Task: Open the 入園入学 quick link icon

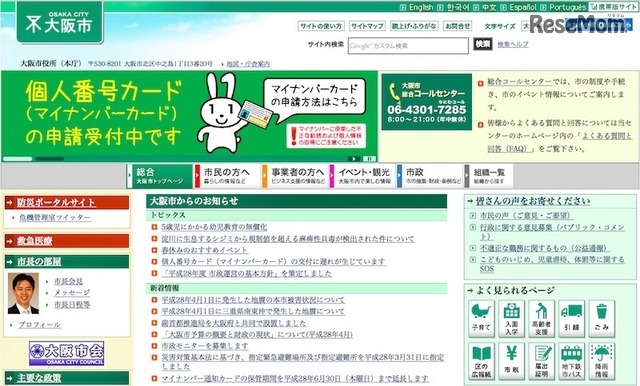Action: tap(511, 319)
